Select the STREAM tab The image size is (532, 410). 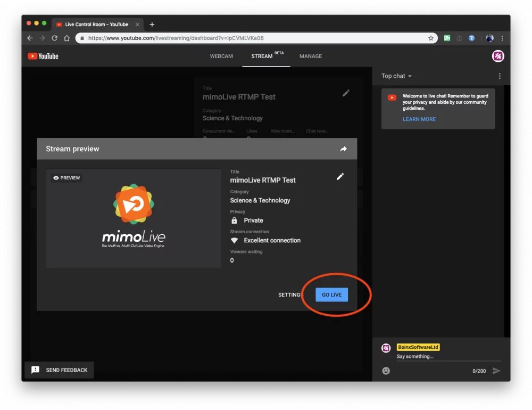click(x=267, y=56)
